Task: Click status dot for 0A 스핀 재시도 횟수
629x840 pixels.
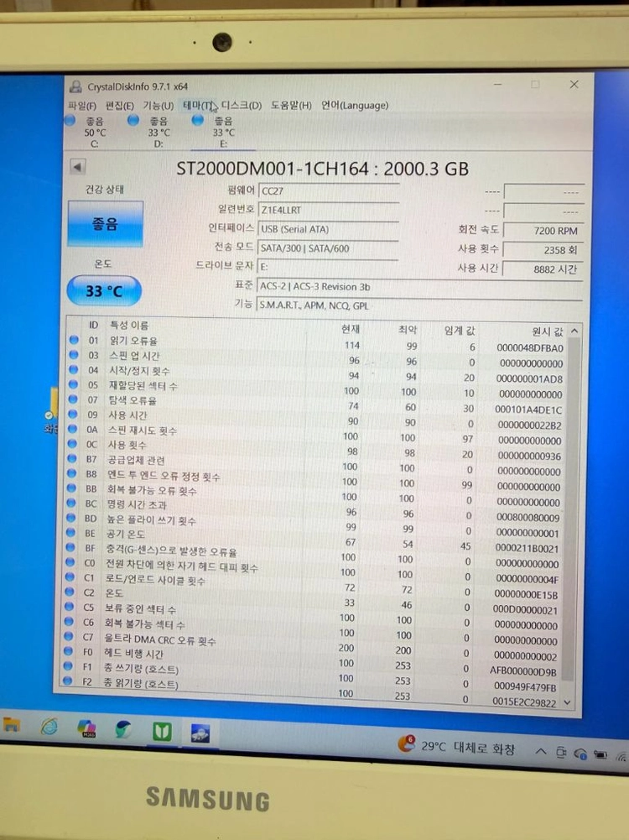Action: click(72, 429)
